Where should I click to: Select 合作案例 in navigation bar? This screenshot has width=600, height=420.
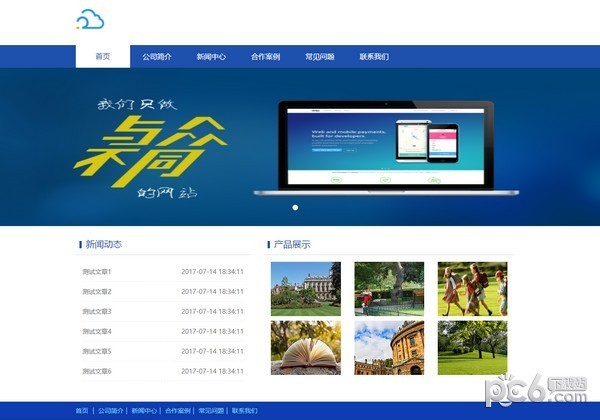point(266,57)
